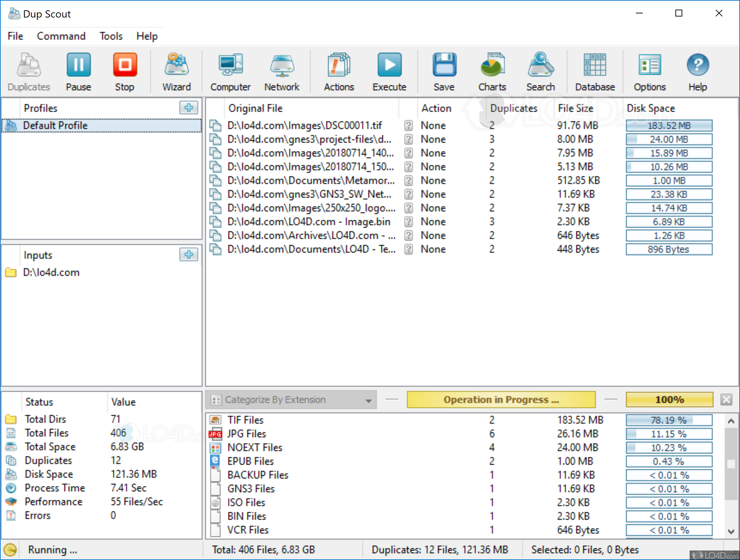The height and width of the screenshot is (560, 740).
Task: Launch the Search tool
Action: pos(540,70)
